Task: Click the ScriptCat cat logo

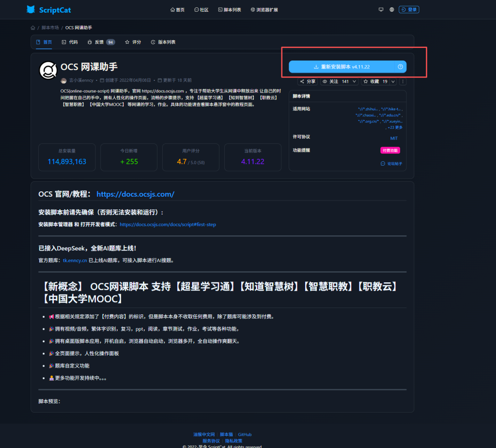Action: [31, 10]
